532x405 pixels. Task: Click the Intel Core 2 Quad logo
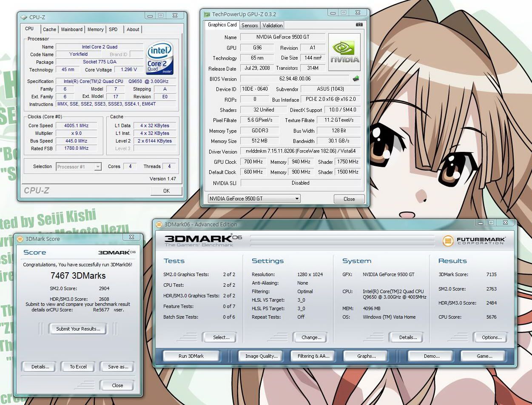pyautogui.click(x=159, y=58)
